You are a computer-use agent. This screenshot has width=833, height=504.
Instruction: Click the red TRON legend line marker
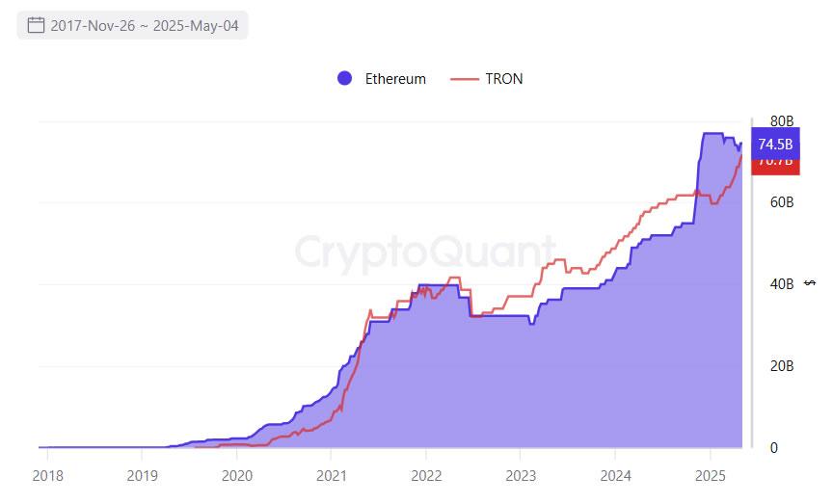coord(465,79)
